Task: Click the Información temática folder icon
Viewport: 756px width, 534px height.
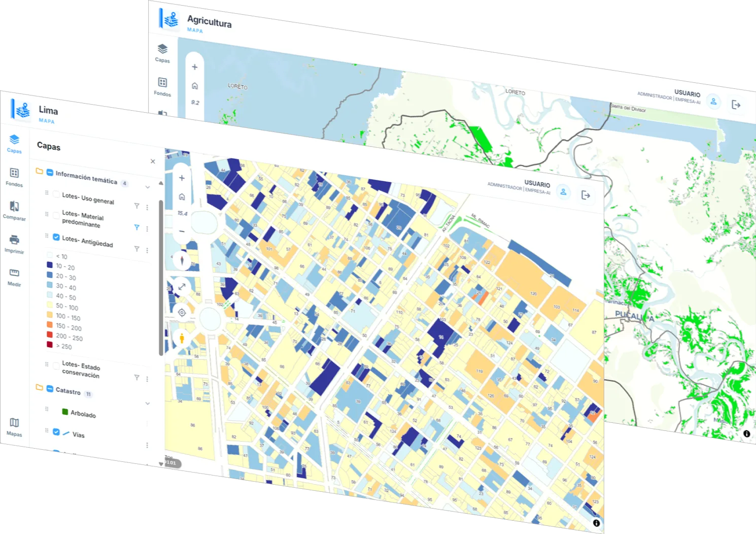Action: [x=39, y=171]
